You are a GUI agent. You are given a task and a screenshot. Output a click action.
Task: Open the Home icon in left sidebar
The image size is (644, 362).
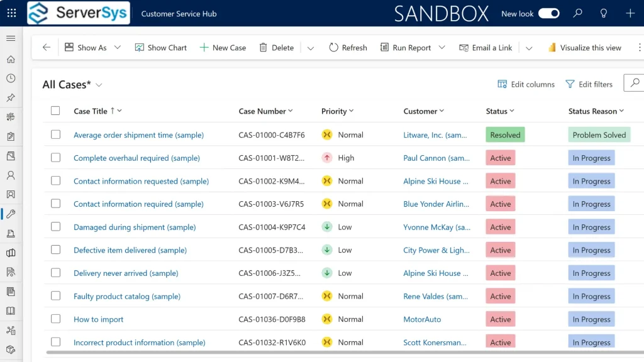click(x=11, y=59)
